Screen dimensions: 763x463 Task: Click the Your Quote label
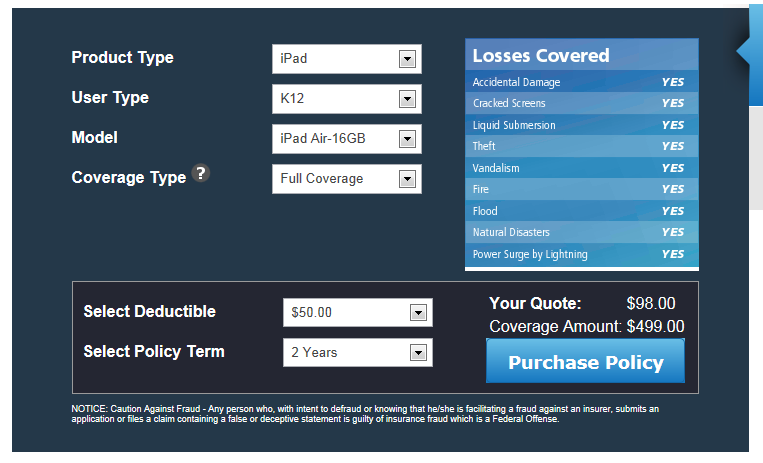(535, 303)
